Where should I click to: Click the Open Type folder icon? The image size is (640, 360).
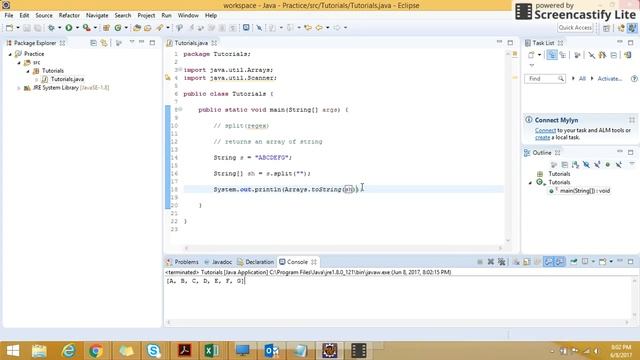pyautogui.click(x=137, y=28)
